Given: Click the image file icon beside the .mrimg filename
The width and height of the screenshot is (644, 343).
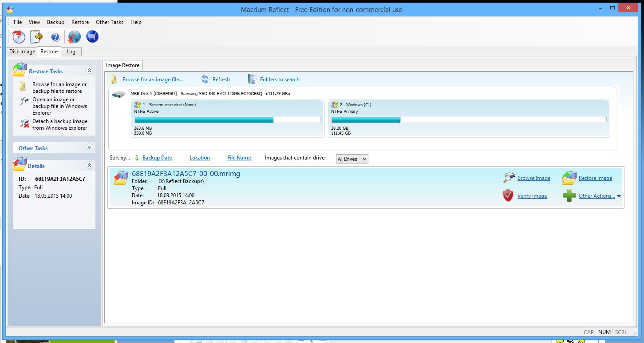Looking at the screenshot, I should pos(121,178).
